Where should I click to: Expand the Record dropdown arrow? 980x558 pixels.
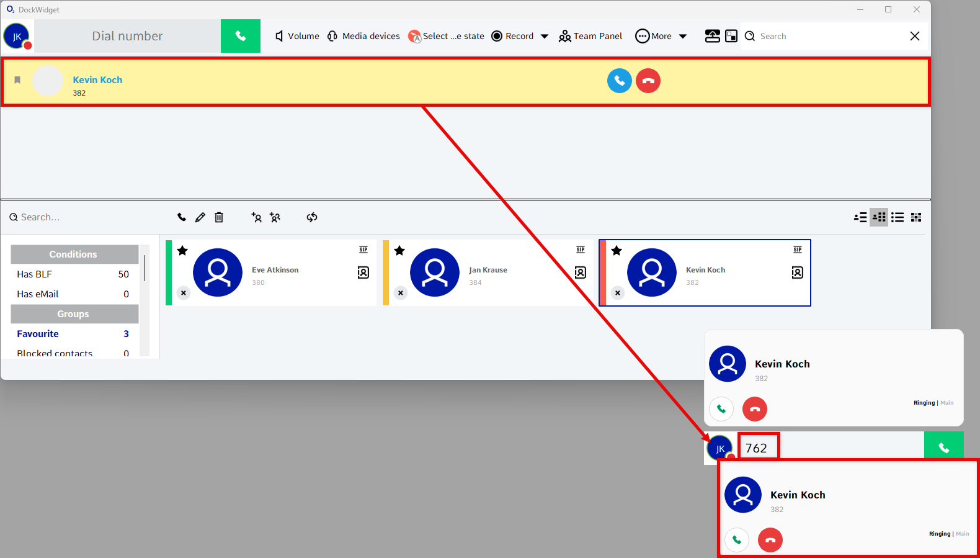point(545,36)
